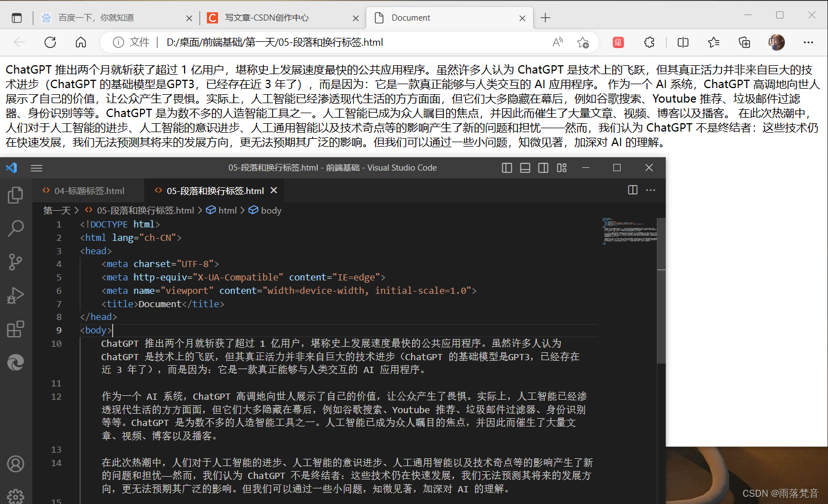Open Source Control view in VS Code
Viewport: 828px width, 504px height.
coord(16,261)
